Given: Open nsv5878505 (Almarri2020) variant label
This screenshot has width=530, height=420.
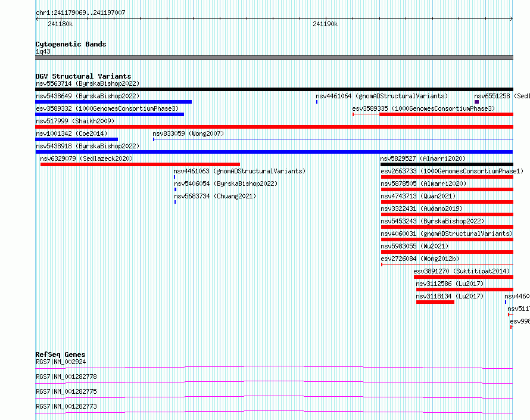Looking at the screenshot, I should (x=423, y=183).
